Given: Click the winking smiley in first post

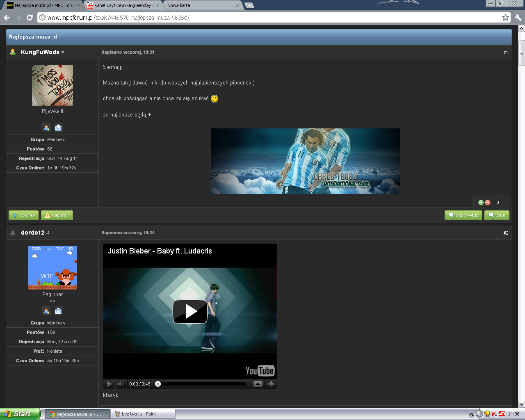Looking at the screenshot, I should pos(215,99).
